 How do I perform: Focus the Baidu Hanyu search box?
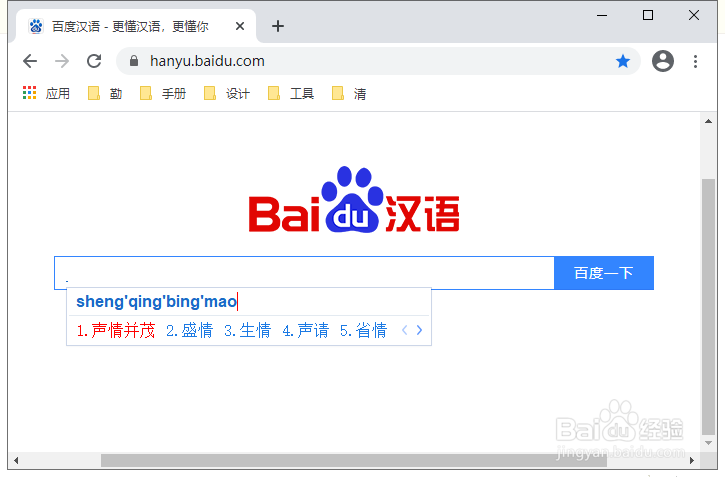click(304, 273)
